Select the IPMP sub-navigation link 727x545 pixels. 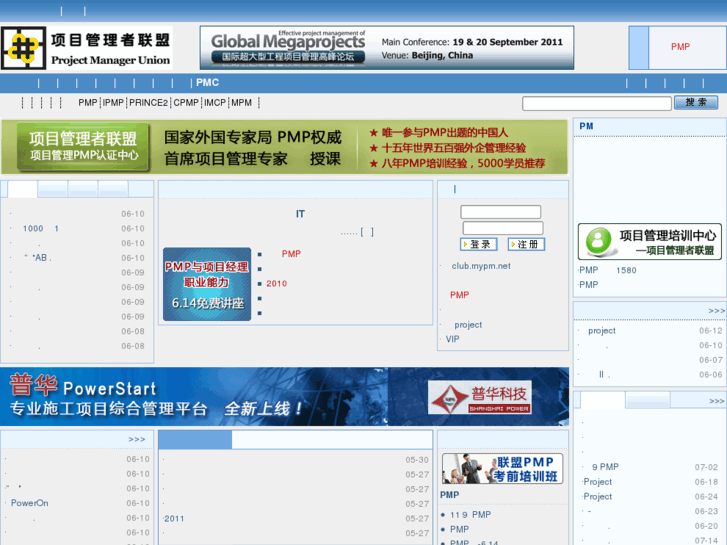[x=113, y=103]
